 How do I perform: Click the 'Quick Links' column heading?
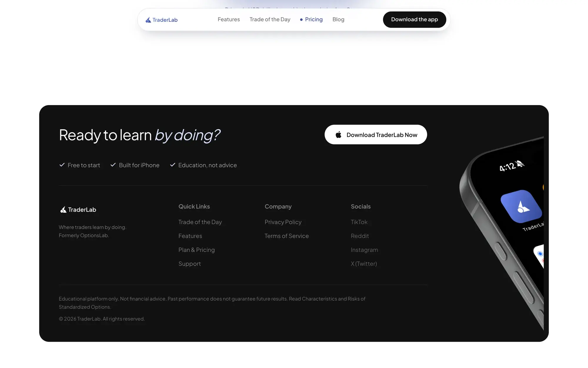194,206
